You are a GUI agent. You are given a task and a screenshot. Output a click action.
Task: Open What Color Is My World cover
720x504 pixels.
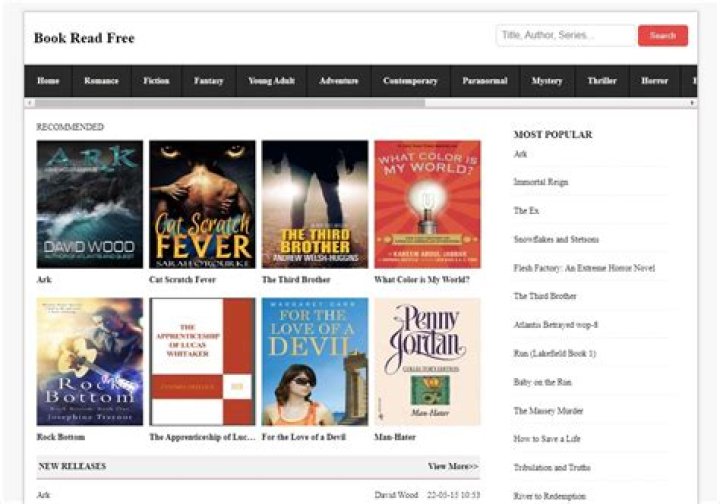pyautogui.click(x=428, y=204)
